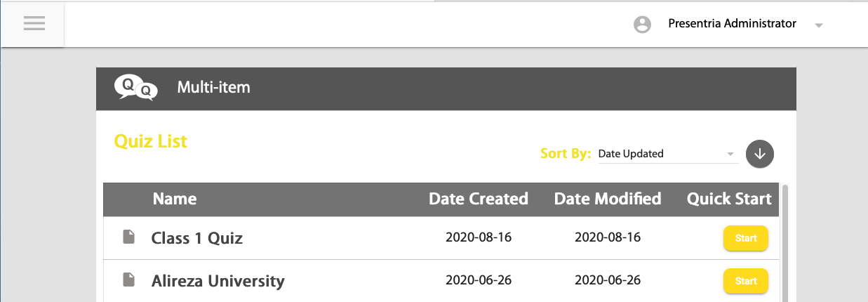Click the document icon beside Alireza University
The image size is (868, 302).
[128, 280]
